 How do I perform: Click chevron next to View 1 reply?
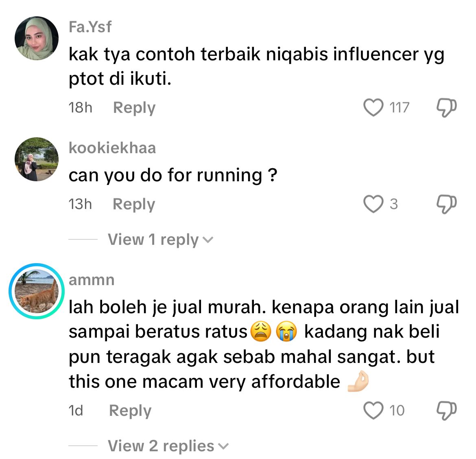208,240
